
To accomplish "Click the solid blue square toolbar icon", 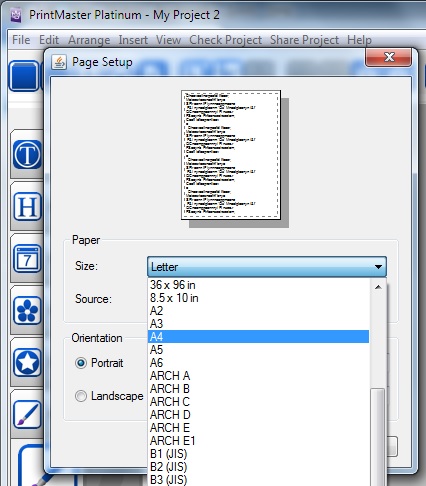I will coord(24,76).
